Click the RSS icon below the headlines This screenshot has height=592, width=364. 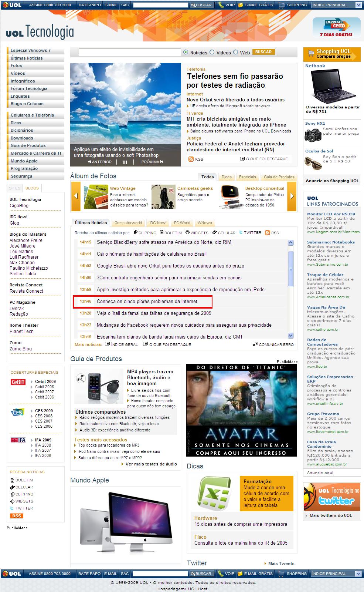pos(191,159)
